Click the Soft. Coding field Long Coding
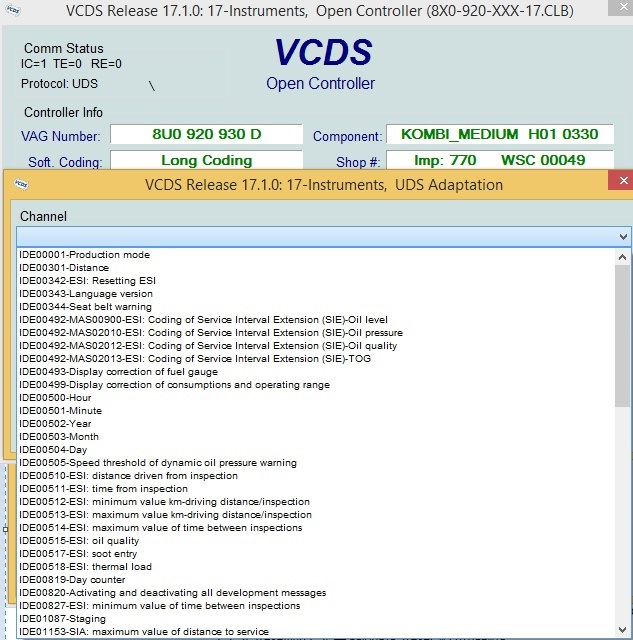This screenshot has height=640, width=633. click(207, 160)
